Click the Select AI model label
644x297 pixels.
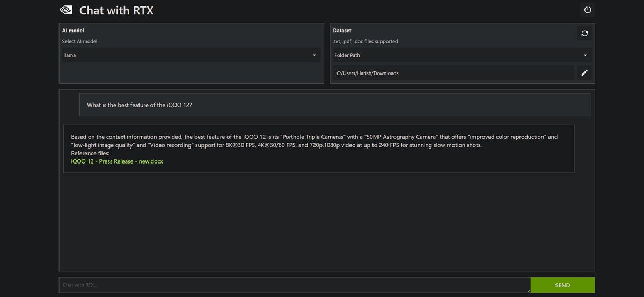(79, 41)
